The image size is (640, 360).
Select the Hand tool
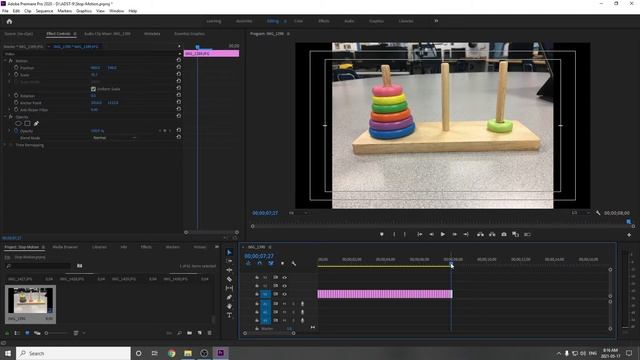tap(229, 306)
